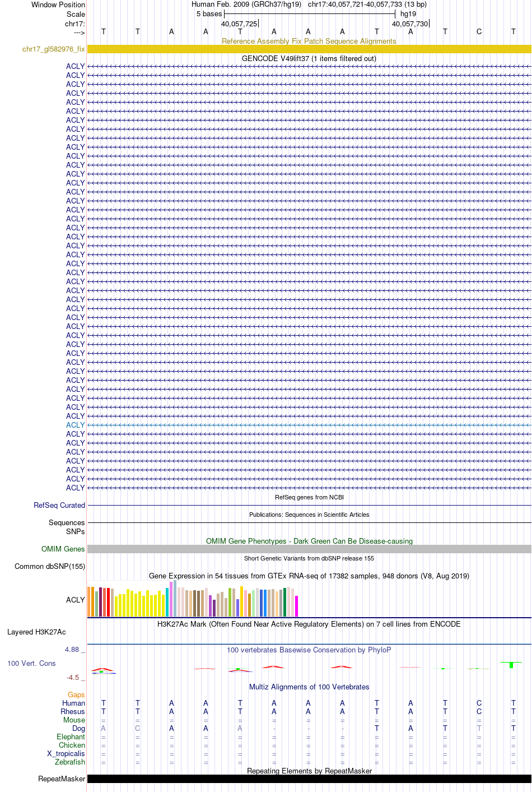Viewport: 532px width, 792px height.
Task: Click the Scale label
Action: [x=76, y=14]
